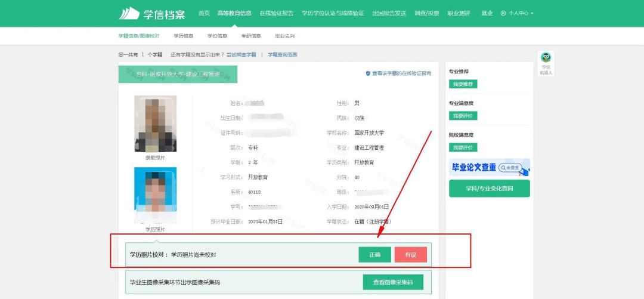Click the user icon next to 个人中心
The width and height of the screenshot is (644, 299).
coord(503,13)
